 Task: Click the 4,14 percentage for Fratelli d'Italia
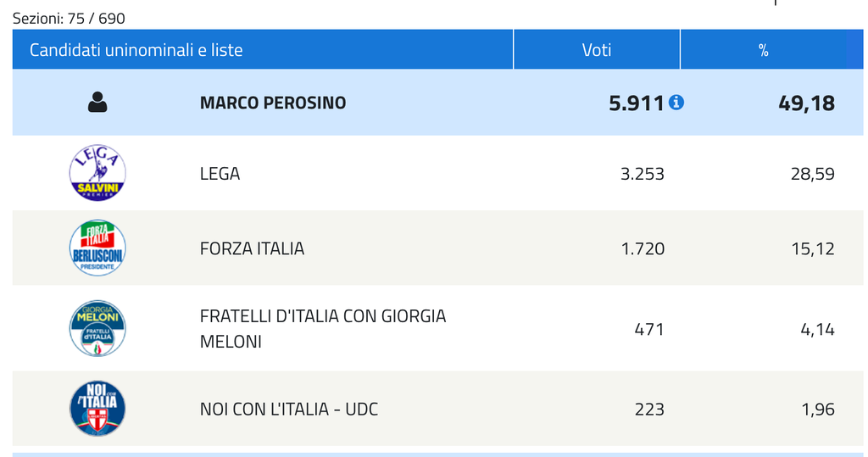817,329
